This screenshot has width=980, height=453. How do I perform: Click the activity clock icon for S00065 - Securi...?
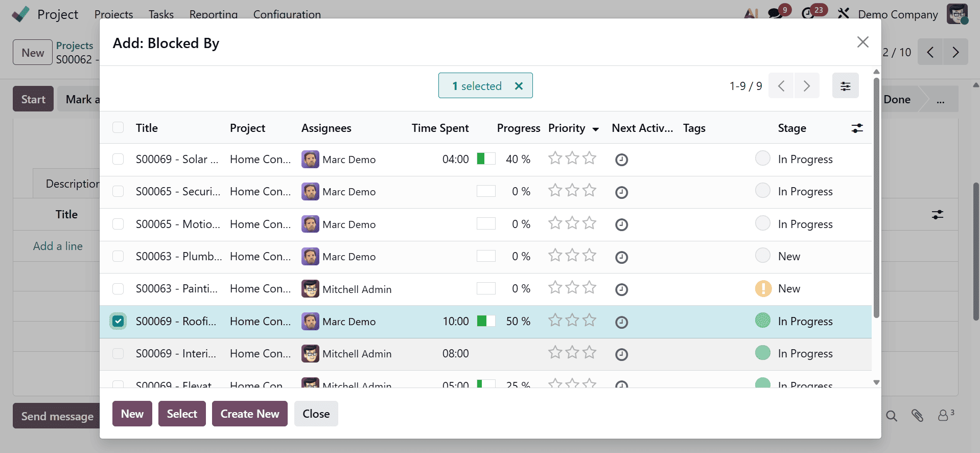[x=621, y=192]
